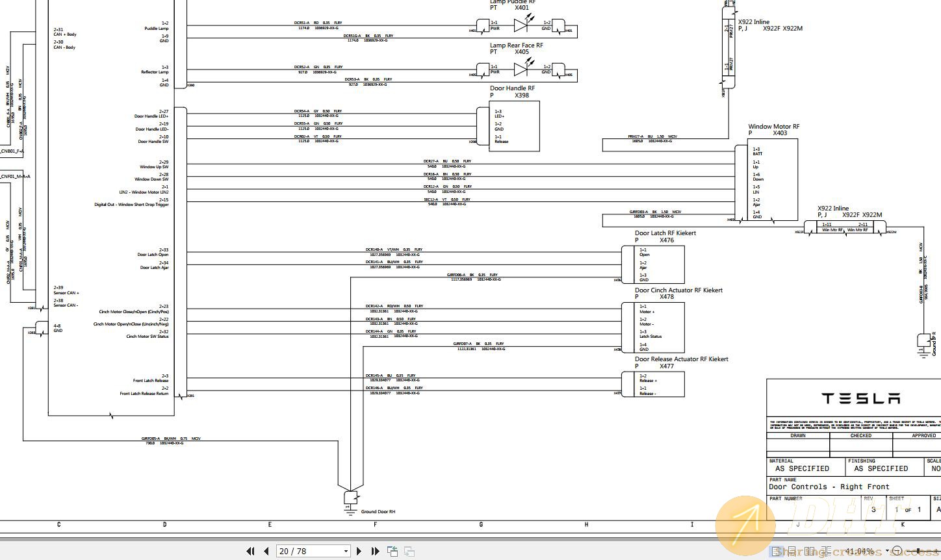
Task: Switch to single page layout
Action: click(776, 551)
